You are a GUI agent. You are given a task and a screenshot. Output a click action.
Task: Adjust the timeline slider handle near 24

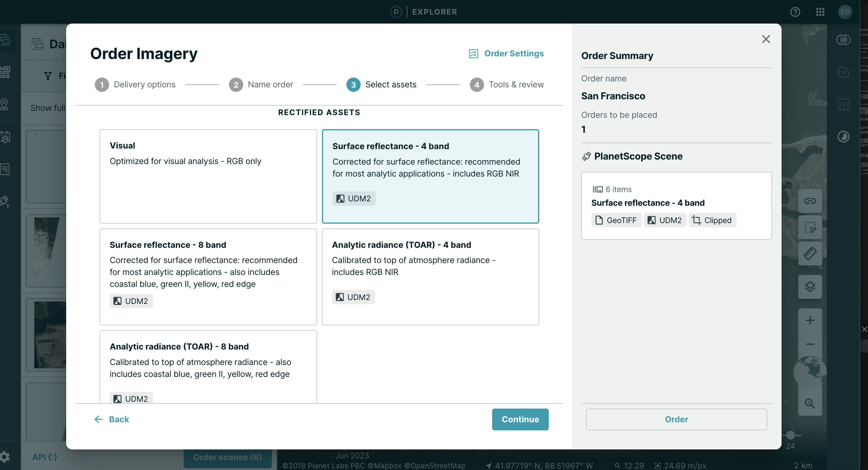tap(790, 435)
